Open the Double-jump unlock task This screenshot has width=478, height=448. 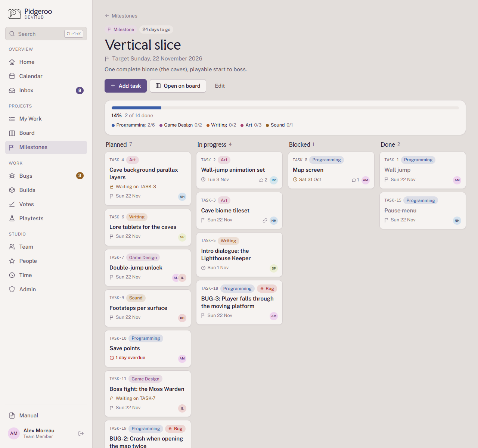(148, 268)
